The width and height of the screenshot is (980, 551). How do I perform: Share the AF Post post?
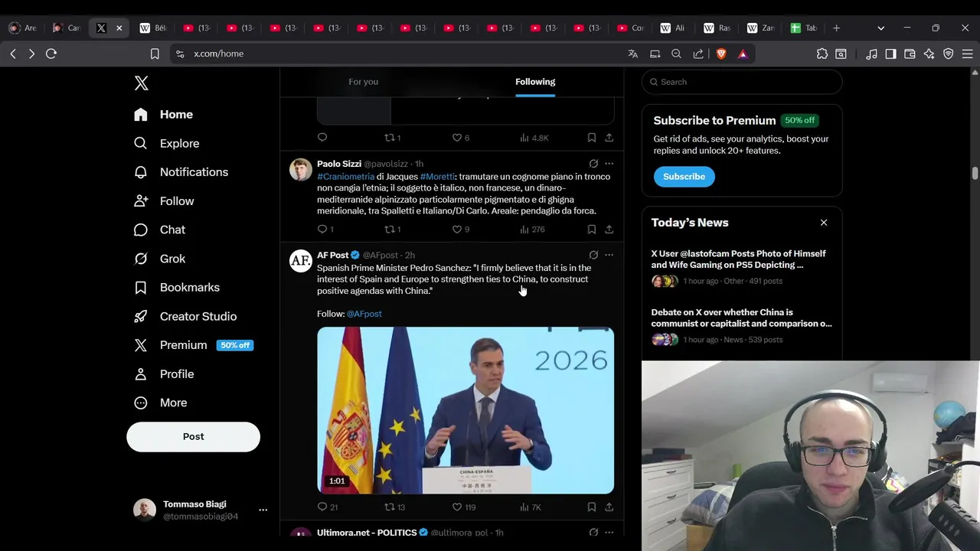tap(609, 507)
